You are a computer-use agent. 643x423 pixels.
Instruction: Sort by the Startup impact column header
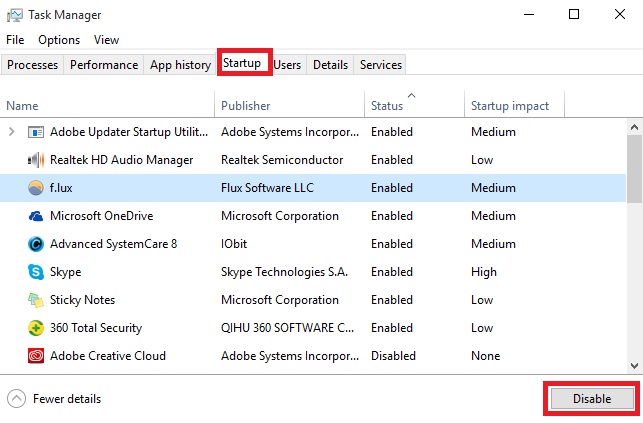click(x=514, y=105)
